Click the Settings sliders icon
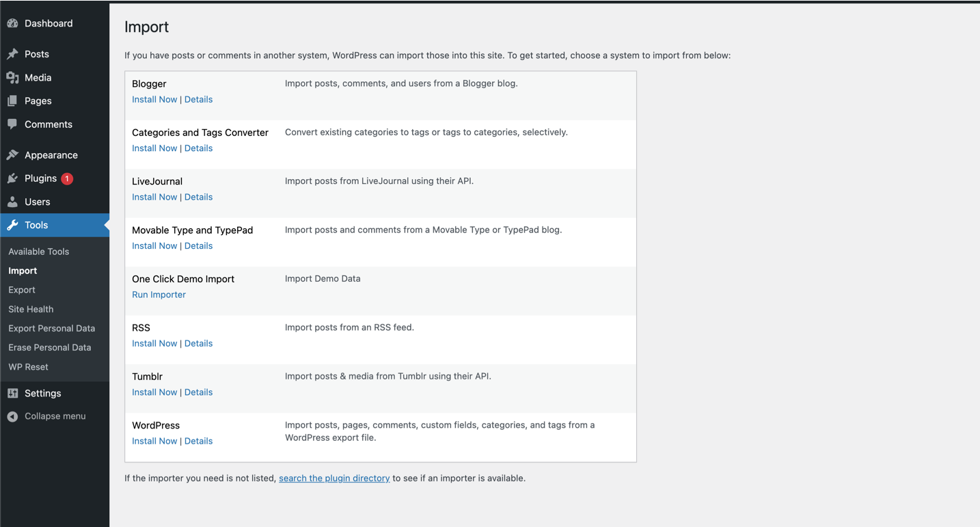Image resolution: width=980 pixels, height=527 pixels. [x=12, y=393]
